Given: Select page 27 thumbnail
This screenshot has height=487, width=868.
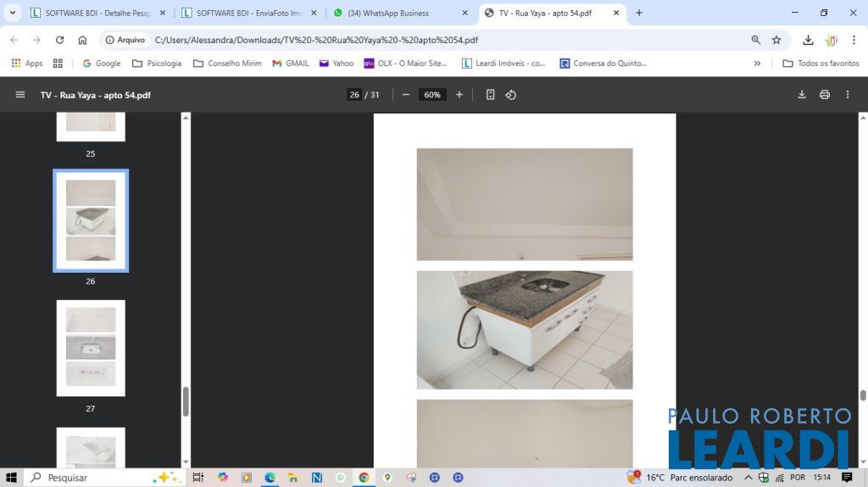Looking at the screenshot, I should point(91,348).
